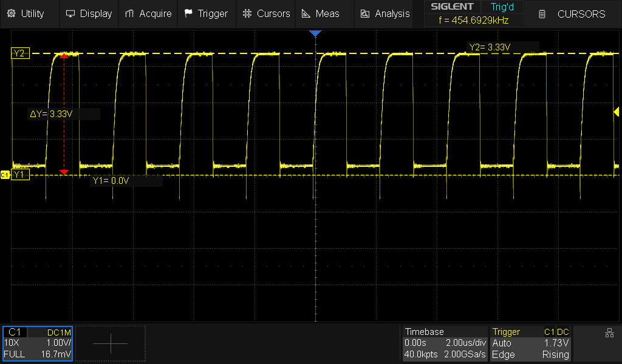622x364 pixels.
Task: Select the Y1 cursor label tag
Action: (19, 175)
